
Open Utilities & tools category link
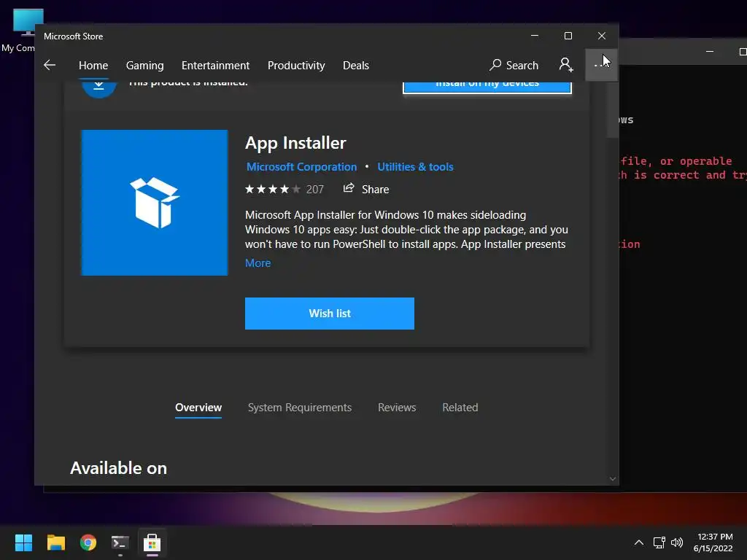(415, 167)
